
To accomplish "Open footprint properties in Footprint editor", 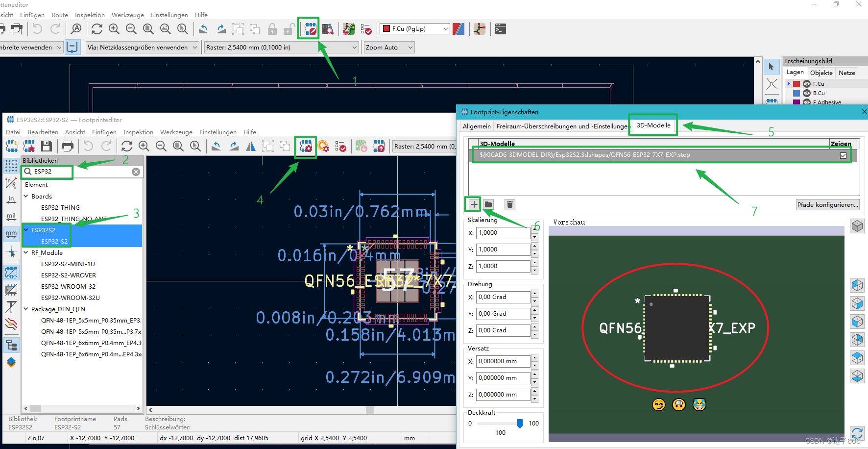I will click(x=306, y=146).
